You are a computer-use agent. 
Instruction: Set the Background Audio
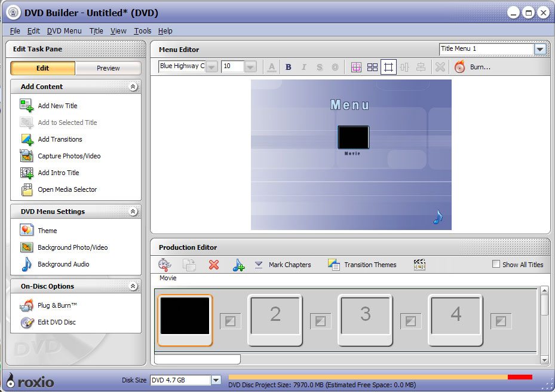pos(62,264)
